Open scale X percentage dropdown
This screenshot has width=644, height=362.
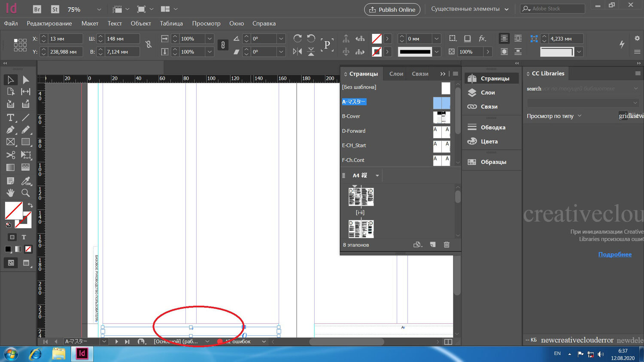coord(210,39)
